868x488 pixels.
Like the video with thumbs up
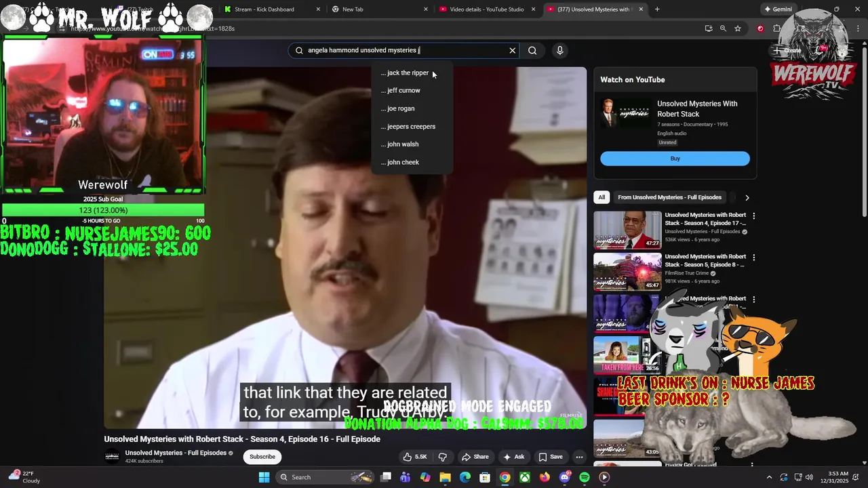[414, 457]
